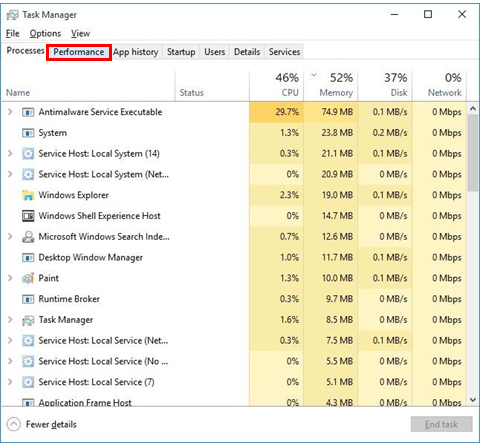
Task: Click the Task Manager title bar icon
Action: [x=13, y=15]
